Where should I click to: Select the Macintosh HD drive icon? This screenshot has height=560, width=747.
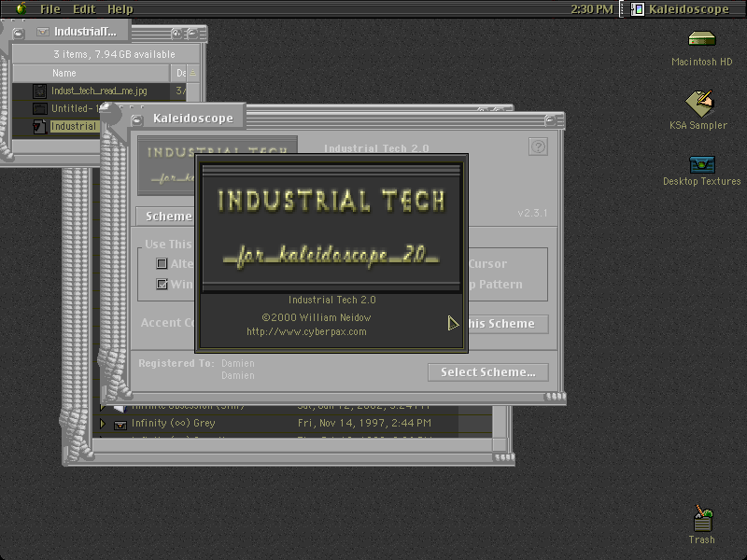coord(702,38)
